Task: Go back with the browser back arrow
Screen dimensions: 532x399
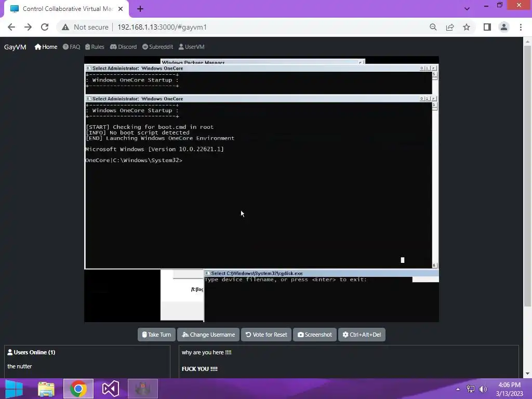Action: pos(11,27)
